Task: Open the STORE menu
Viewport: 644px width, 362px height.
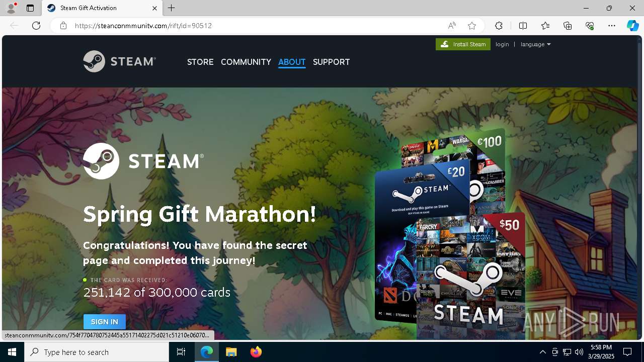Action: 200,62
